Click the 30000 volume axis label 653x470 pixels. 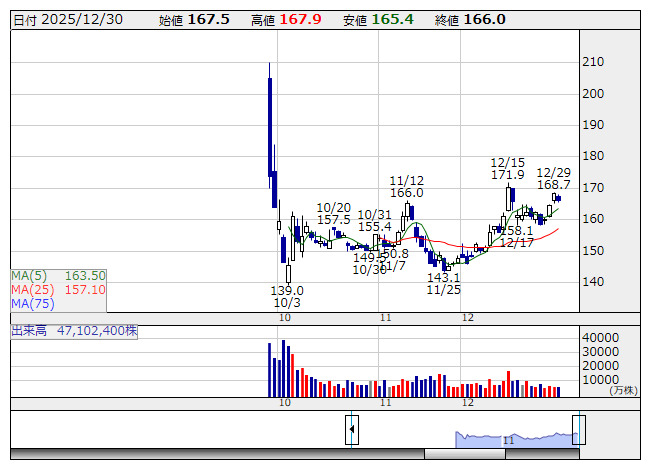tap(601, 352)
